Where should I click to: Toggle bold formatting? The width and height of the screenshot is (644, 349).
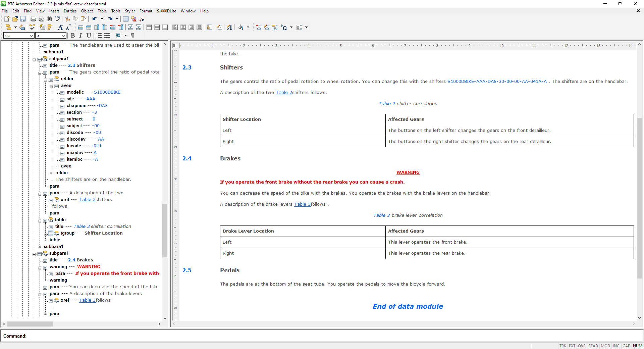pyautogui.click(x=73, y=36)
